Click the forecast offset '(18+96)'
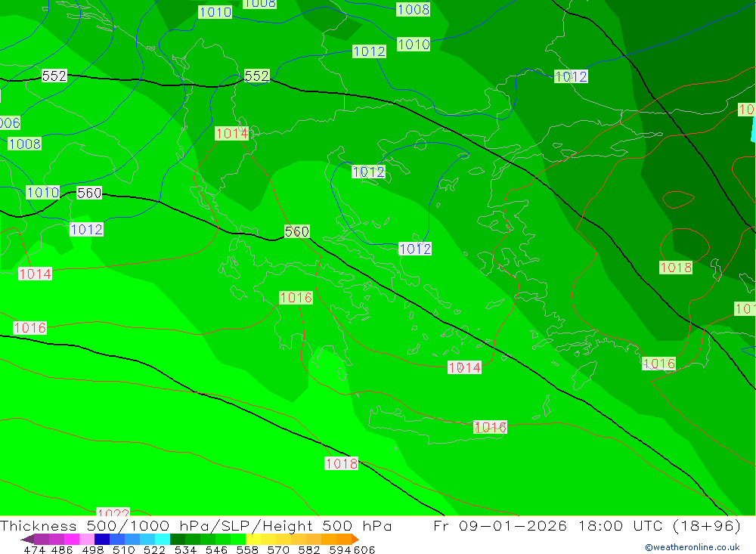Viewport: 756px width, 554px height. click(706, 525)
